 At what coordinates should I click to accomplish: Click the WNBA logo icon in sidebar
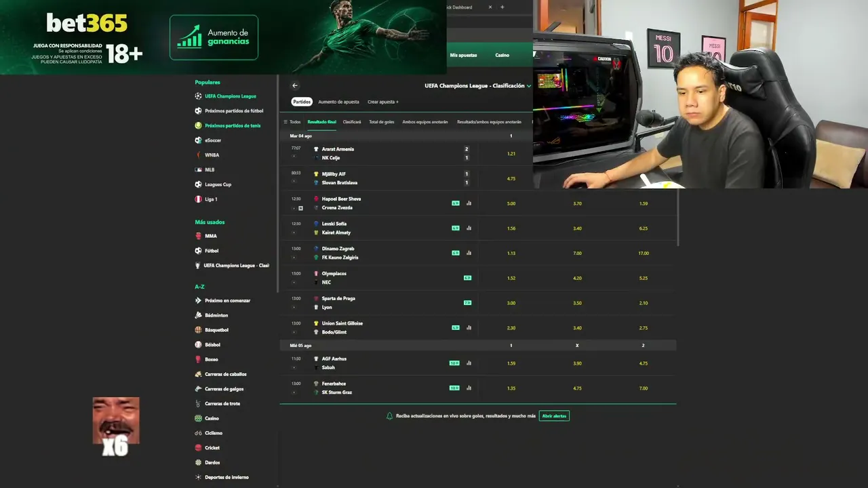[x=199, y=155]
